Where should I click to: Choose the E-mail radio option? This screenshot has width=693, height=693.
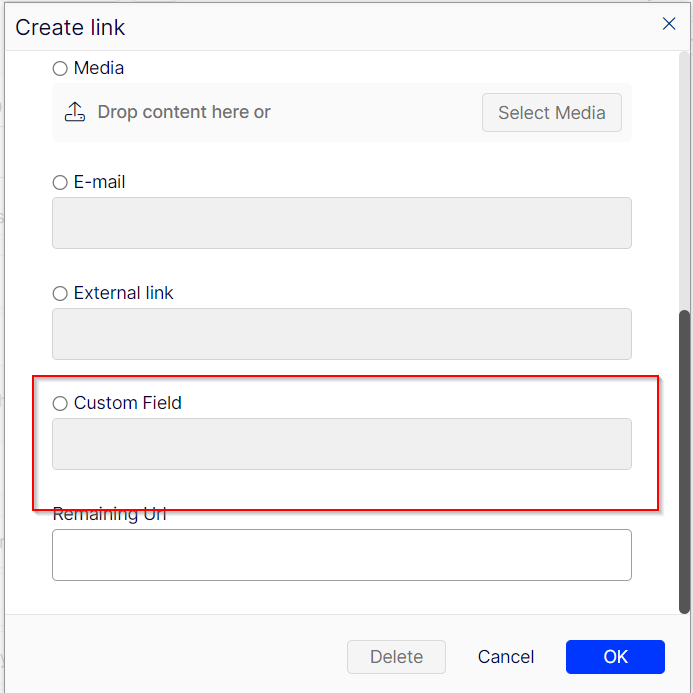60,183
